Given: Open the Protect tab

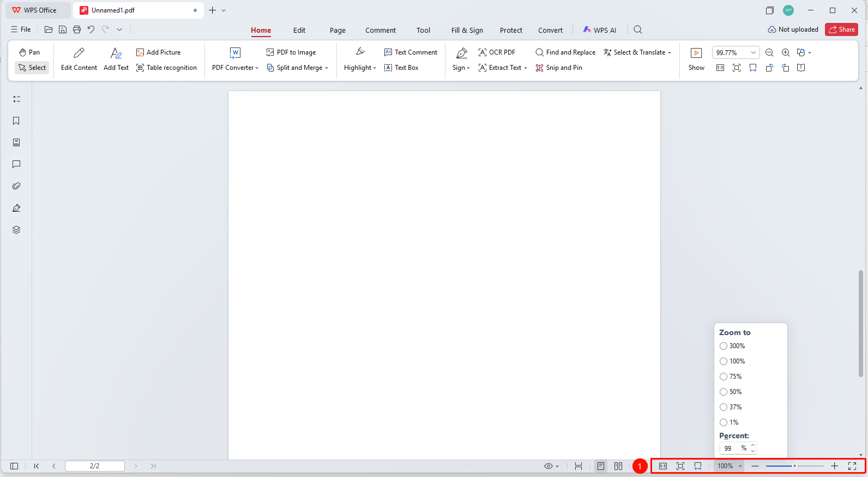Looking at the screenshot, I should point(511,31).
